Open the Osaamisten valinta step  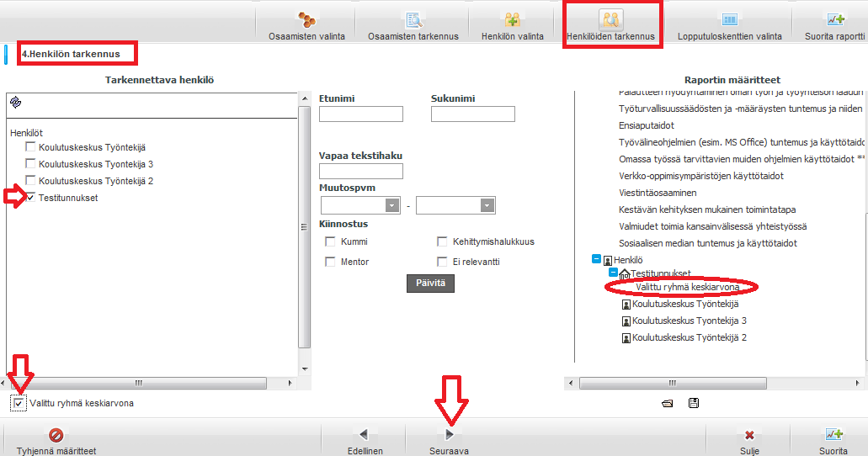306,25
